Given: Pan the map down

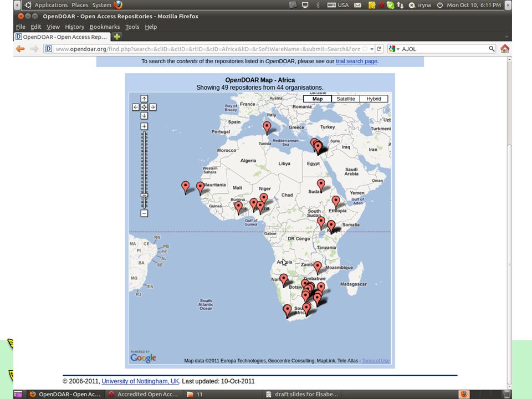Looking at the screenshot, I should 144,116.
